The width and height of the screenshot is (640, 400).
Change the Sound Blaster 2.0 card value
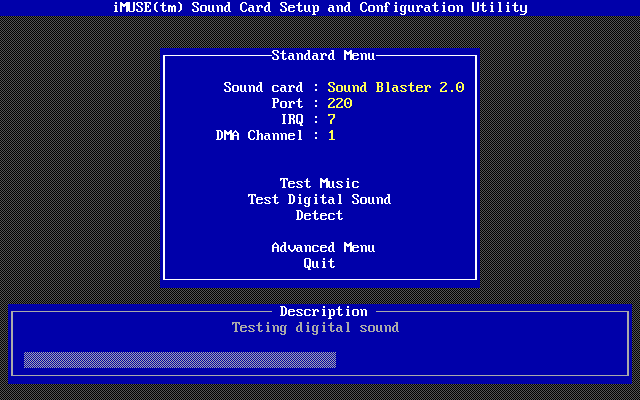[395, 88]
